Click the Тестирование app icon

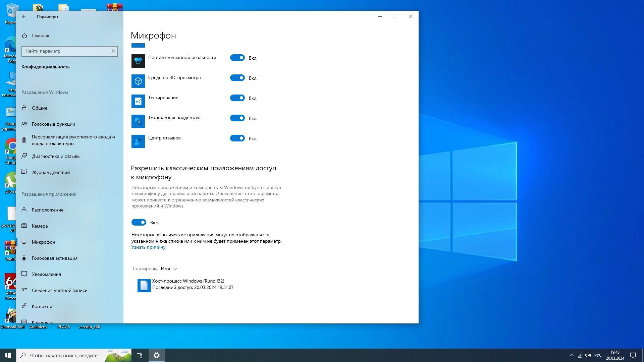[x=138, y=101]
